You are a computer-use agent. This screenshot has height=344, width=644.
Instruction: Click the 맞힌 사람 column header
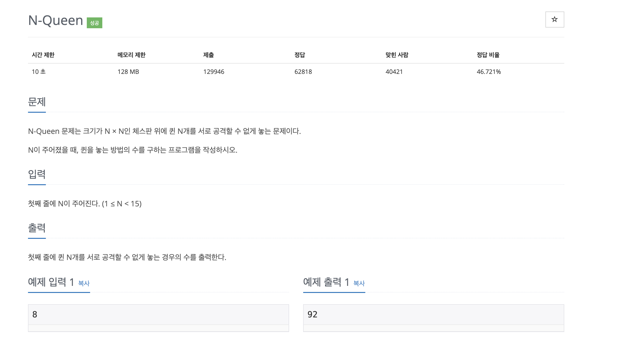(397, 55)
